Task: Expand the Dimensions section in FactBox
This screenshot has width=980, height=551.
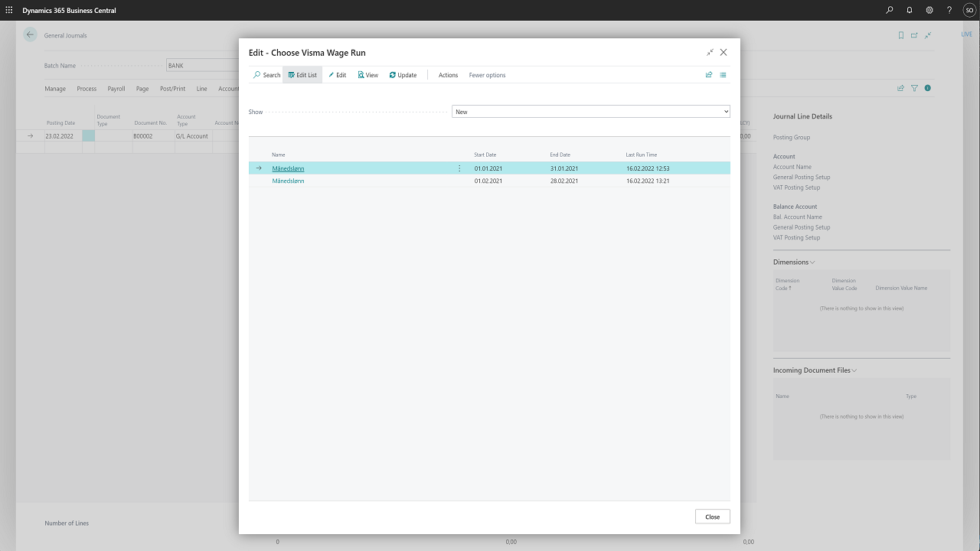Action: click(x=794, y=262)
